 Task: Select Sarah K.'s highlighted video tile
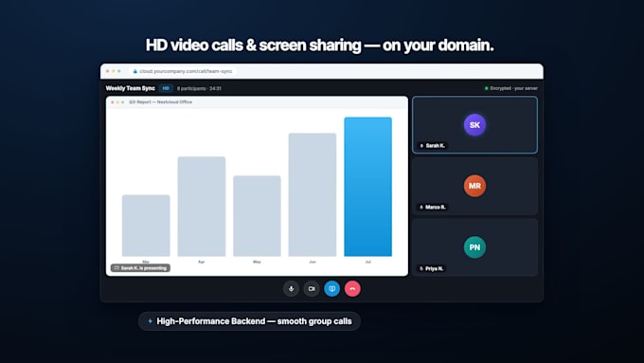click(x=474, y=125)
